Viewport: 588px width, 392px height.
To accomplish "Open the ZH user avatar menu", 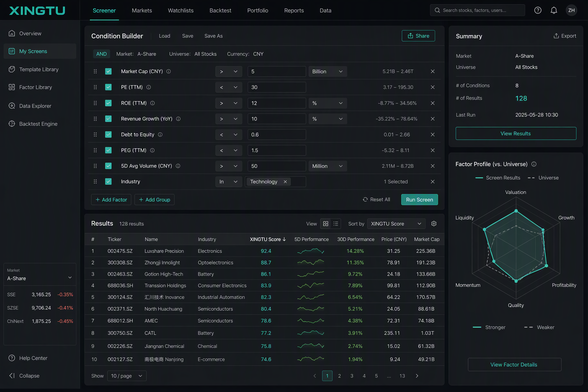I will pyautogui.click(x=572, y=10).
